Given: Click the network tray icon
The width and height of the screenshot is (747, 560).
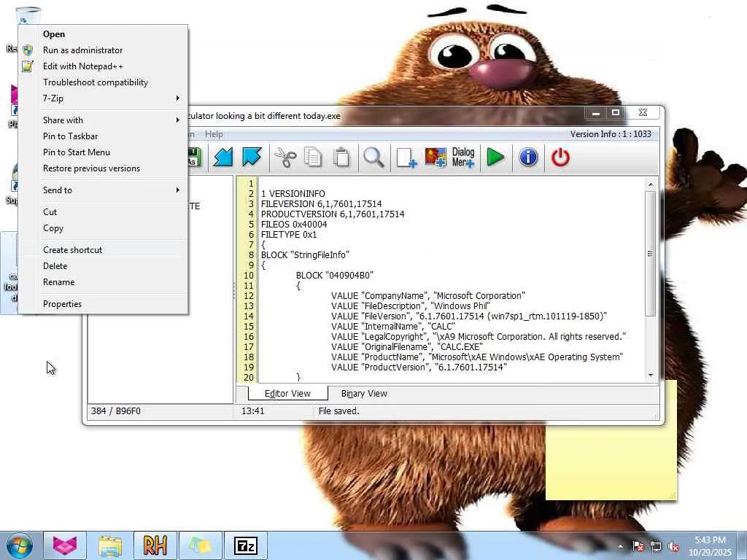Looking at the screenshot, I should [x=656, y=546].
